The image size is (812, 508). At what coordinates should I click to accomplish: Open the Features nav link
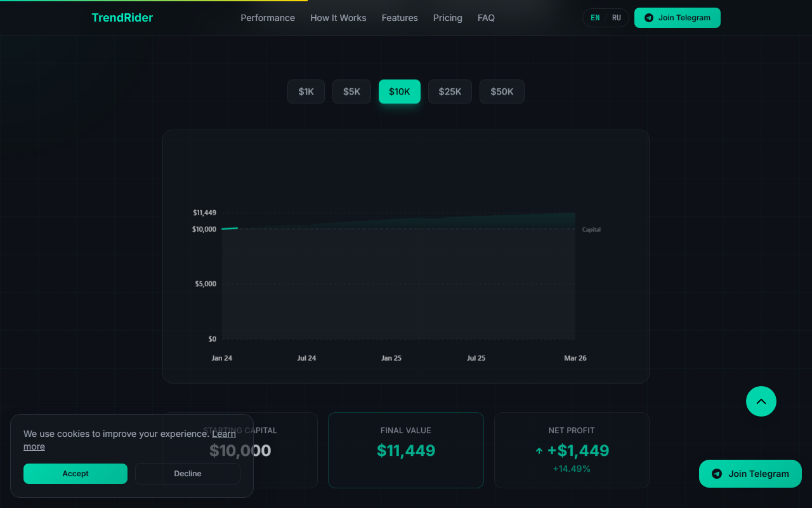point(400,18)
